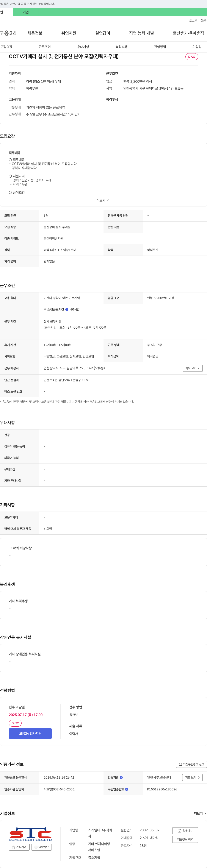Open the 직업 능력 개발 menu
This screenshot has width=207, height=868.
click(142, 33)
